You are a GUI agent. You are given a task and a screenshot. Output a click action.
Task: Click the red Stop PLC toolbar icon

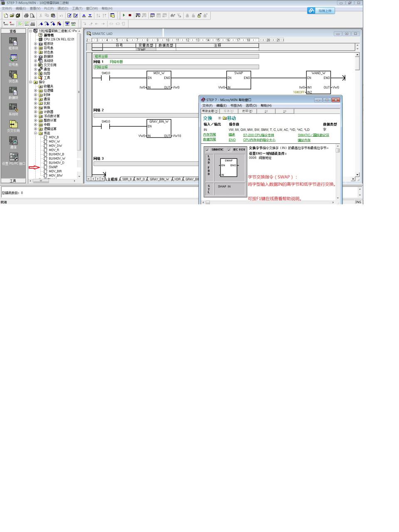pos(130,15)
